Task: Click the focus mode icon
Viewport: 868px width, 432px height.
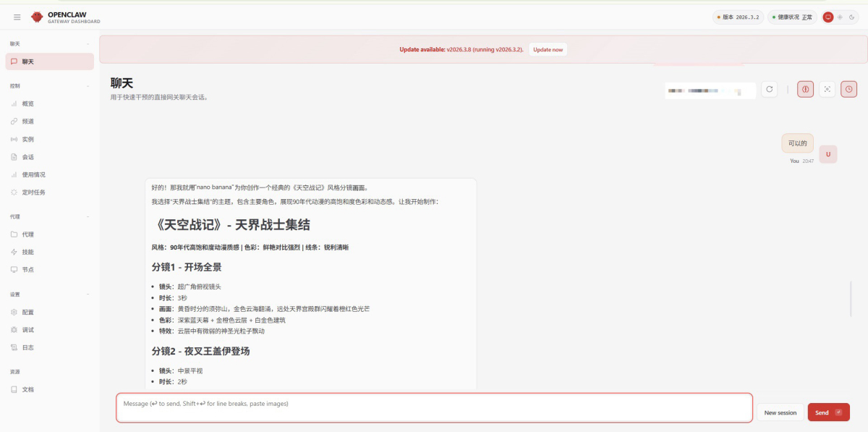Action: point(827,89)
